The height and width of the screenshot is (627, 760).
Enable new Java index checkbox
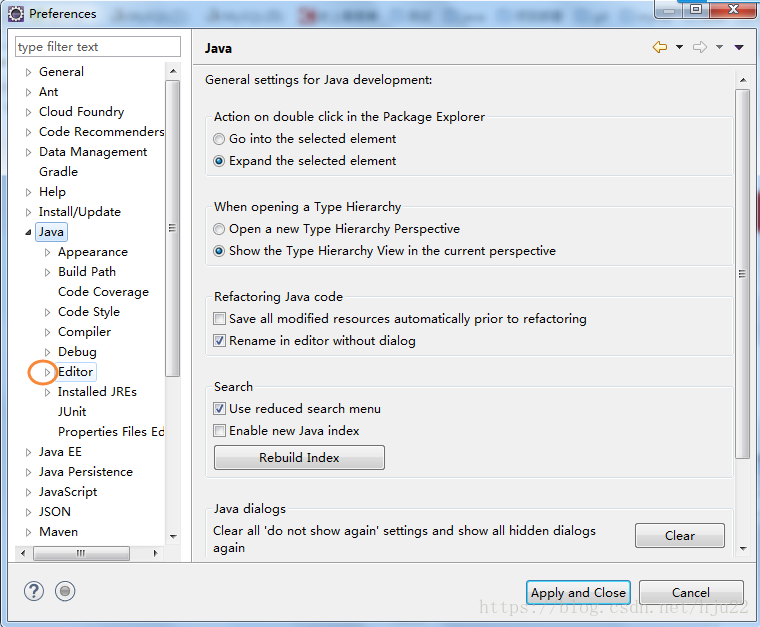[x=220, y=431]
